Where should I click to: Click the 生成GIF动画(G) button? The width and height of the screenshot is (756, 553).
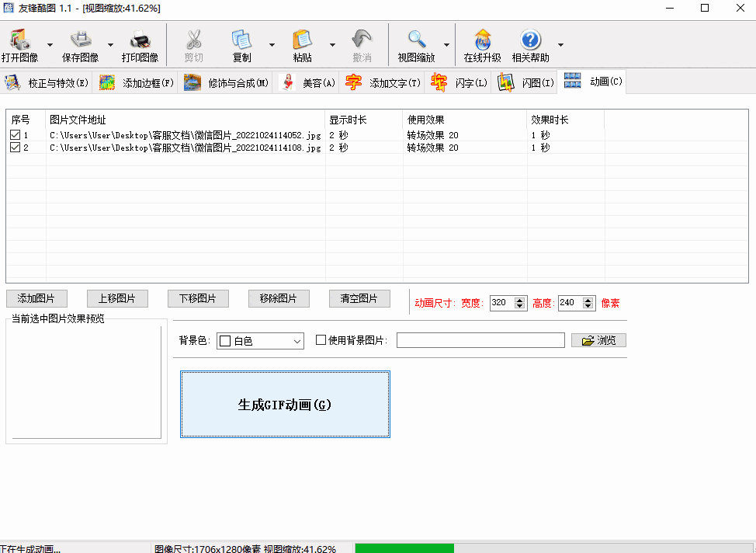tap(285, 403)
